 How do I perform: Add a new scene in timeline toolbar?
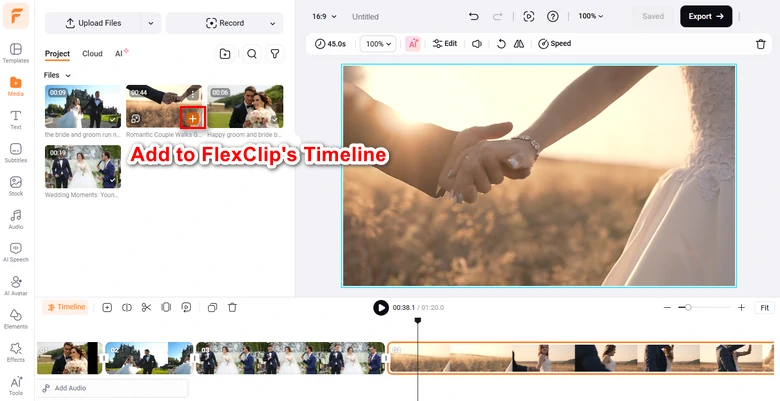click(x=107, y=307)
